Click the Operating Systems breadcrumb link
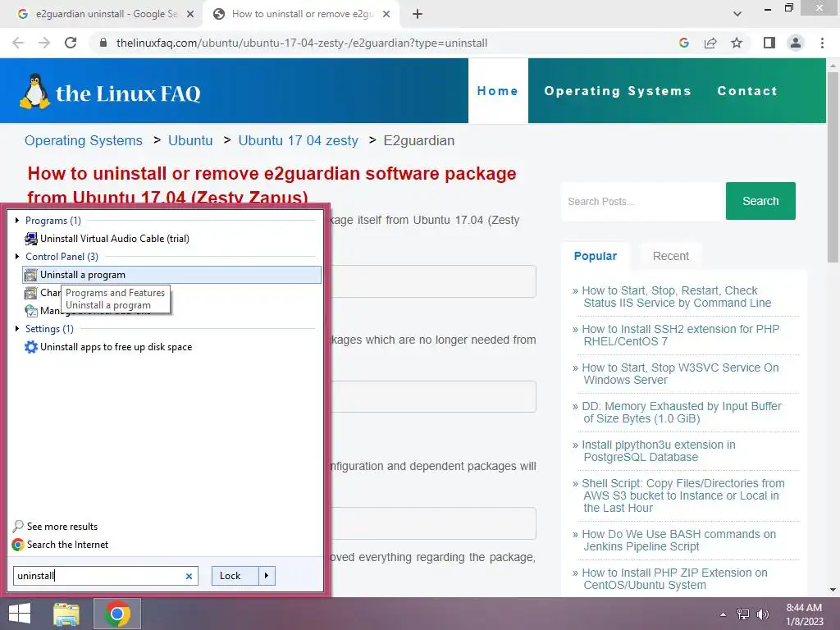Image resolution: width=840 pixels, height=630 pixels. 84,140
